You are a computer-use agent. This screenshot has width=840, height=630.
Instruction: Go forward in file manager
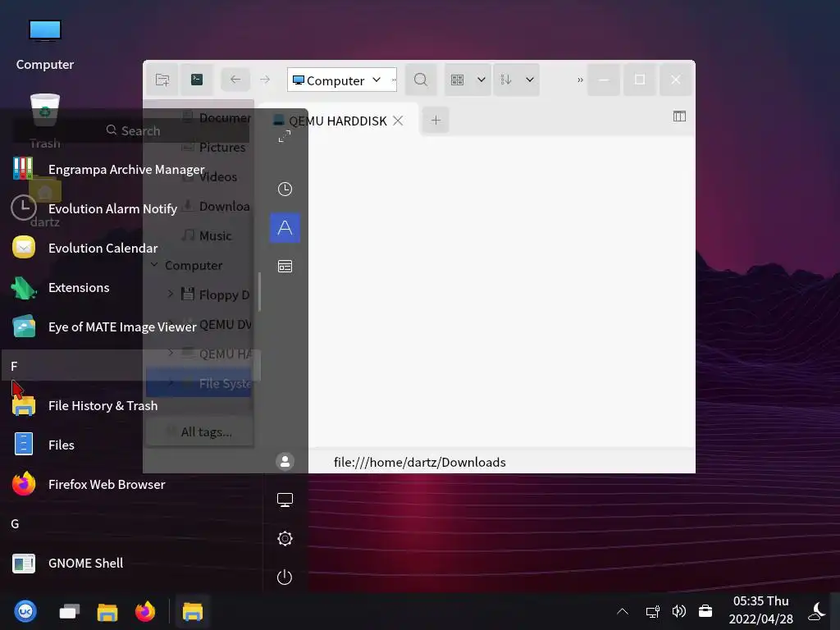click(x=265, y=80)
